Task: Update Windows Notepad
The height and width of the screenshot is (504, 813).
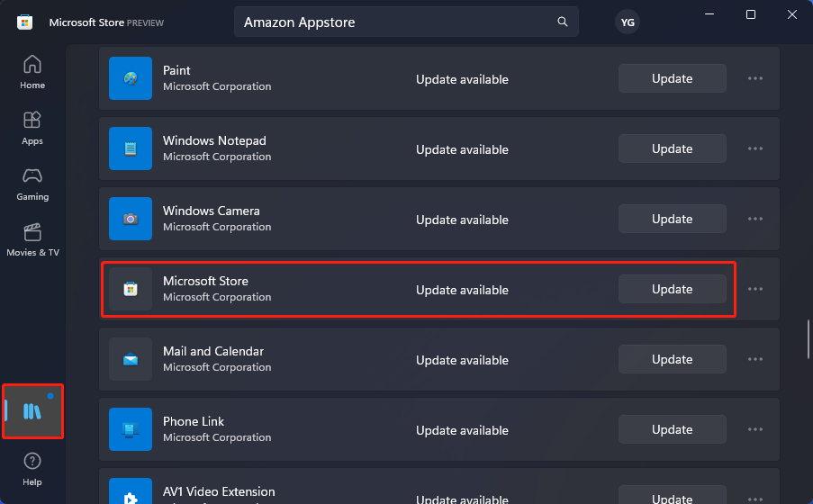Action: click(672, 148)
